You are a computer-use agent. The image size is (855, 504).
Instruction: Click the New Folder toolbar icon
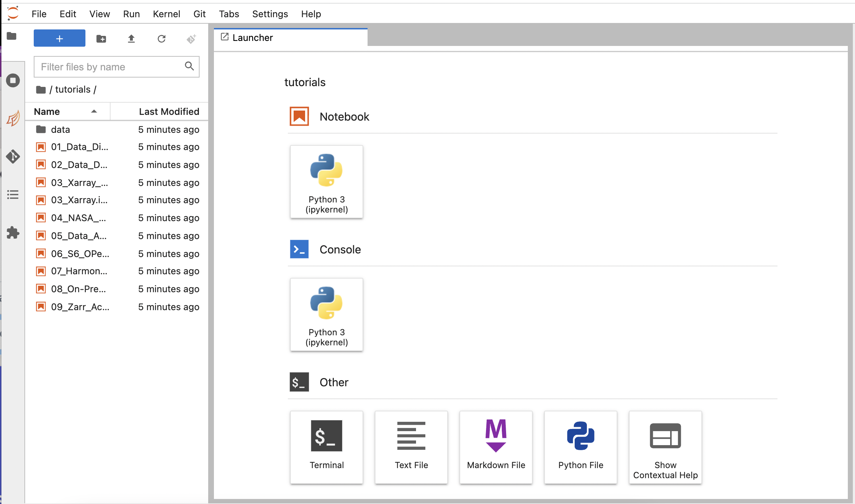tap(101, 39)
